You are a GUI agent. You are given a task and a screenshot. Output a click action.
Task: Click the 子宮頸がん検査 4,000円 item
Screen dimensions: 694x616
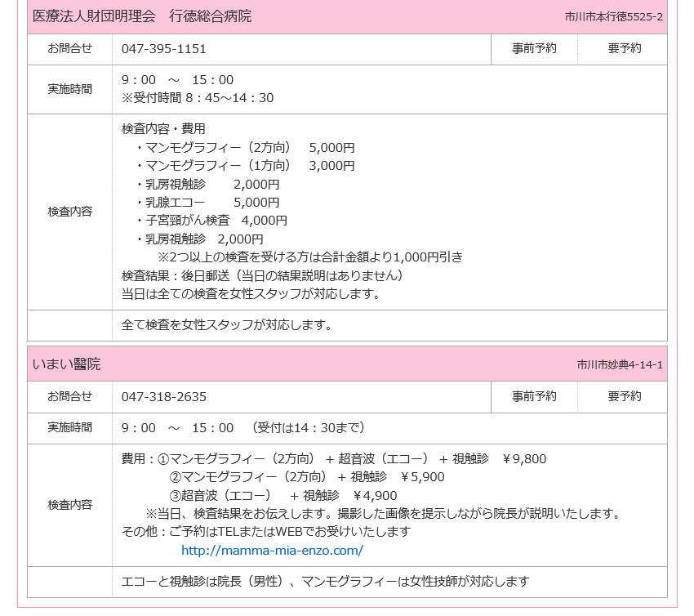[216, 221]
